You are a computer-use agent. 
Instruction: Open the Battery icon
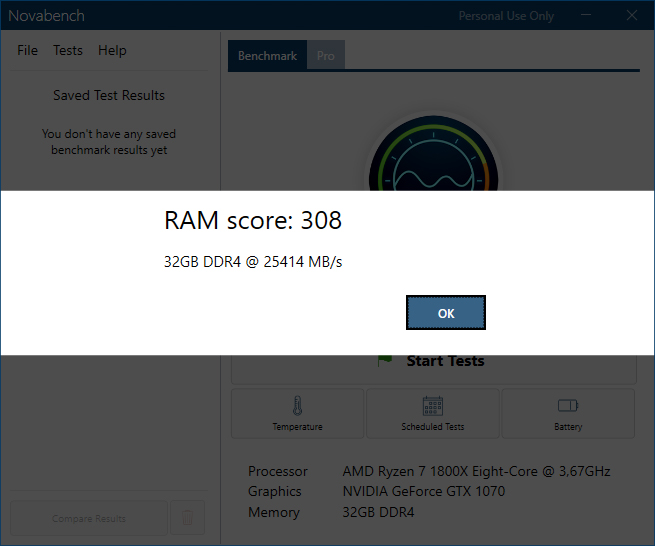pos(568,405)
